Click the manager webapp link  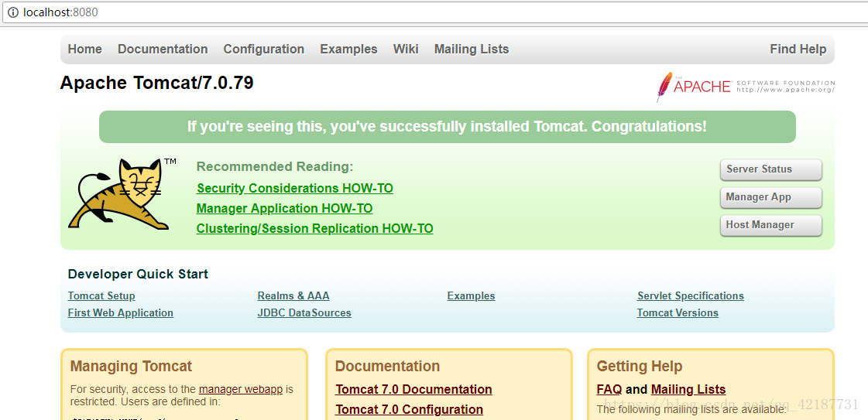tap(241, 389)
